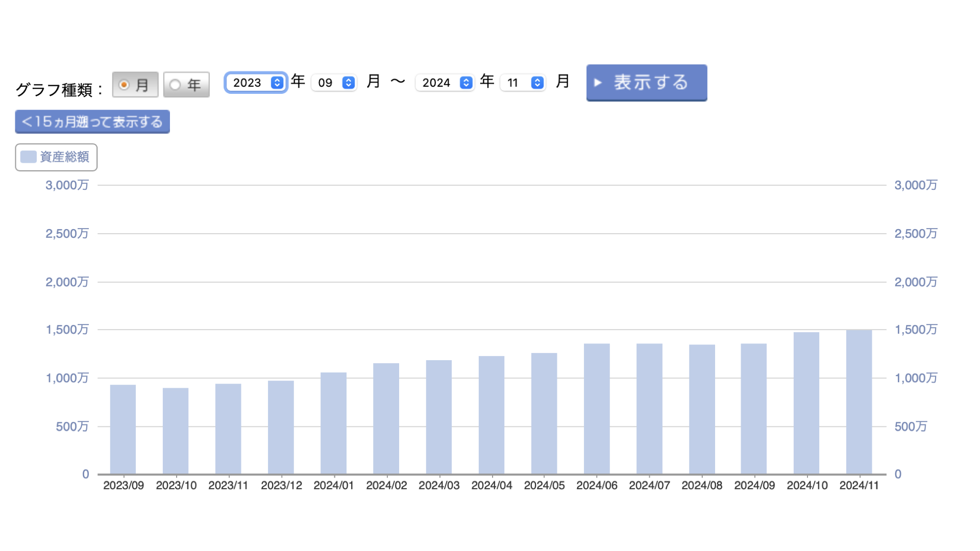The width and height of the screenshot is (980, 551).
Task: Open the end year dropdown showing 2024
Action: pyautogui.click(x=445, y=83)
